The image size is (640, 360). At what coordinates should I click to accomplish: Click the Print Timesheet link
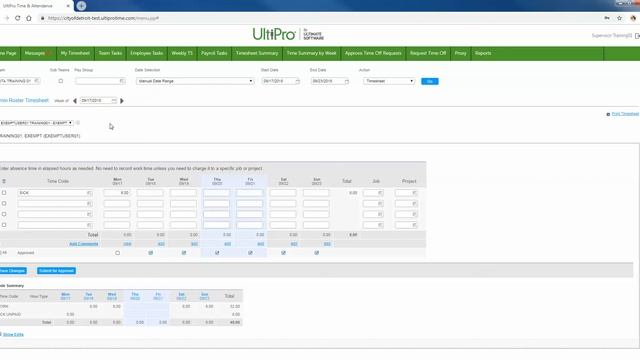pos(625,114)
